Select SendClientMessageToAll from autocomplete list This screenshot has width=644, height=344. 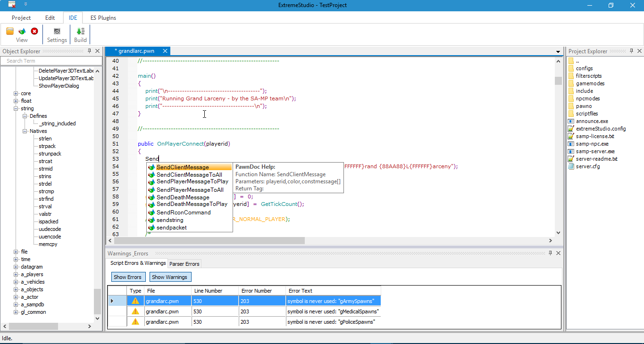click(x=189, y=174)
